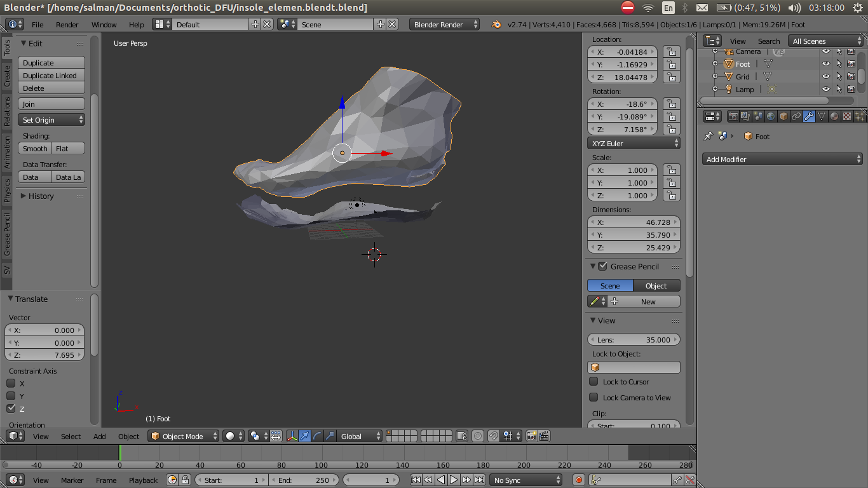Enable the Rotate manipulator in the 3D view header

[x=316, y=436]
